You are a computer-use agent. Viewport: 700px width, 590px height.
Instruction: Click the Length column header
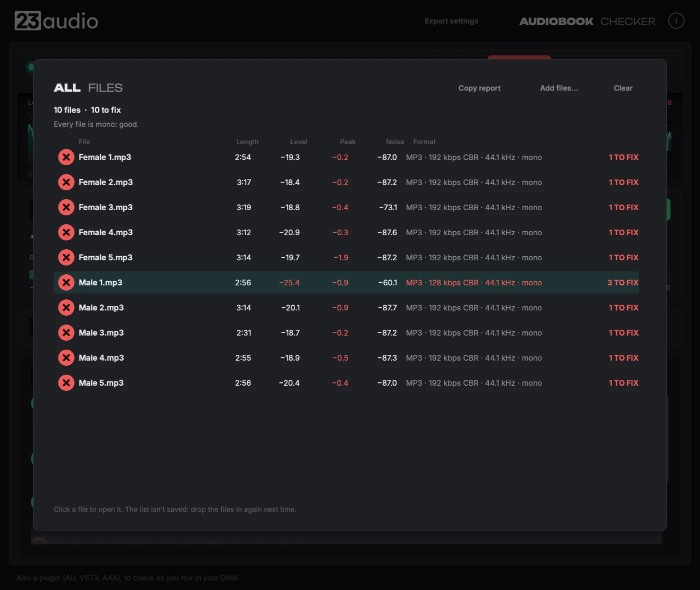(x=247, y=142)
